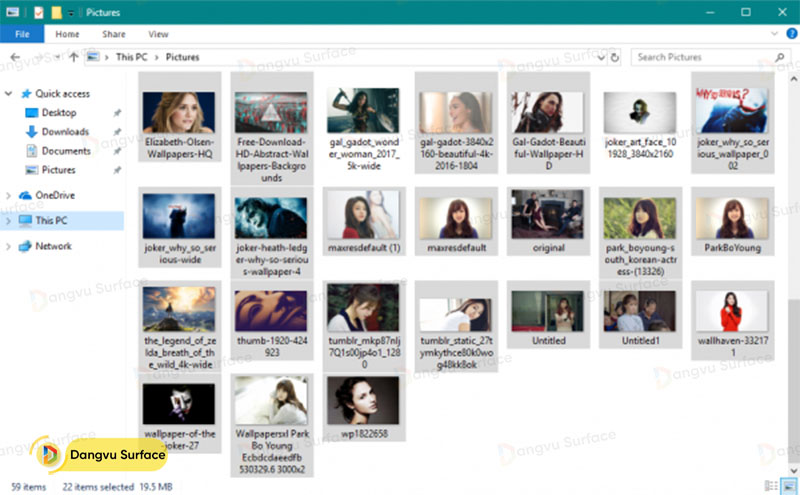Open the Customize Quick Access Toolbar dropdown

point(73,12)
